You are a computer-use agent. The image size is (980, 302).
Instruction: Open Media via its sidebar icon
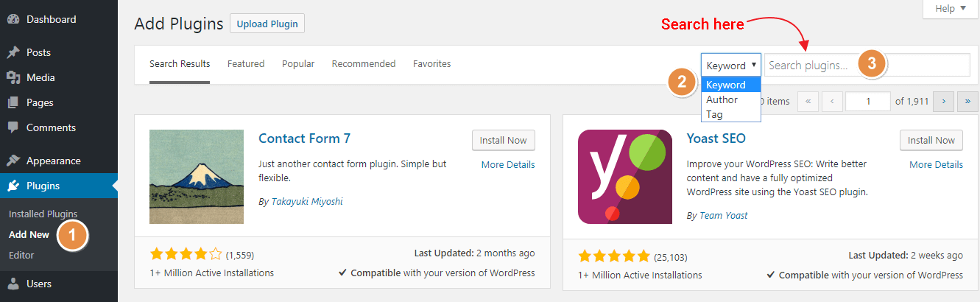13,77
